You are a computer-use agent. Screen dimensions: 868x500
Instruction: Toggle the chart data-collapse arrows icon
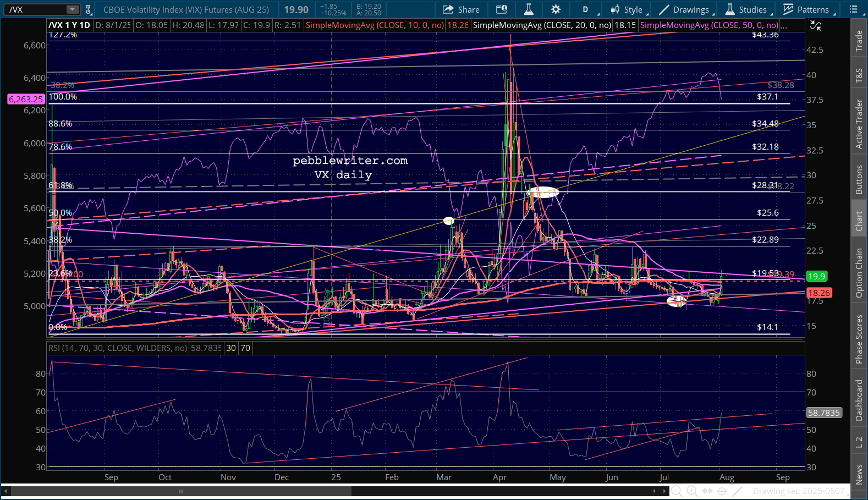816,26
